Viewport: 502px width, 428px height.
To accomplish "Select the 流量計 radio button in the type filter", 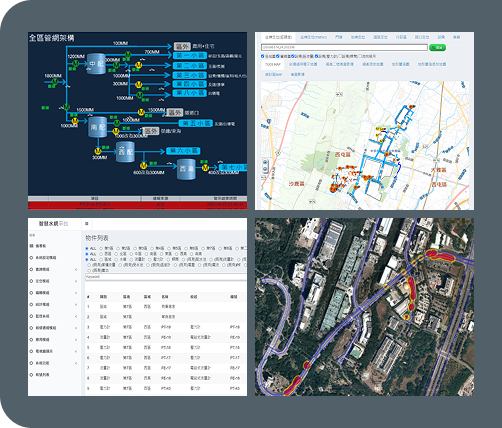I will (x=131, y=259).
